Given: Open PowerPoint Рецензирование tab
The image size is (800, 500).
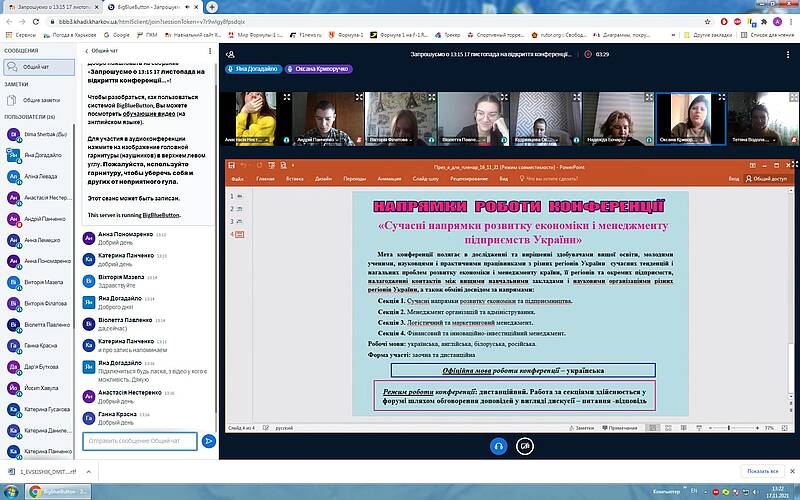Looking at the screenshot, I should 469,179.
